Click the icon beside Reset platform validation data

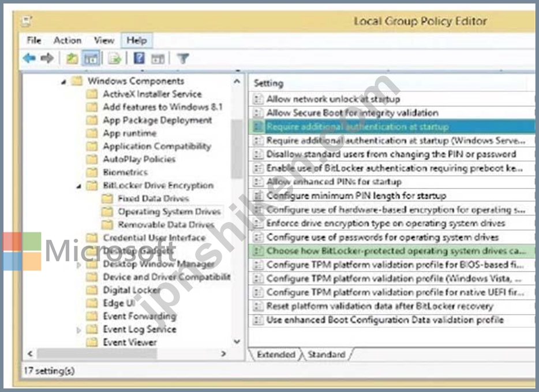[257, 306]
